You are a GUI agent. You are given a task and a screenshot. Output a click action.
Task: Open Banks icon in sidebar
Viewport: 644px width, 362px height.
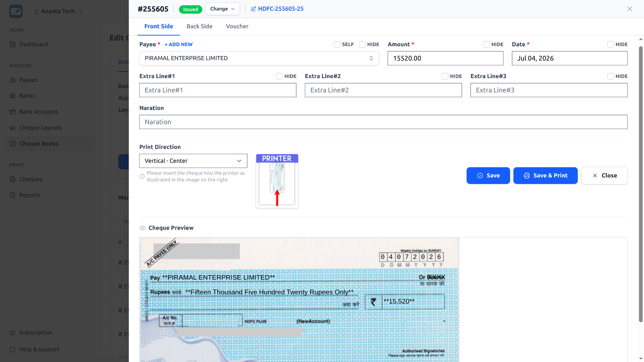pyautogui.click(x=13, y=96)
